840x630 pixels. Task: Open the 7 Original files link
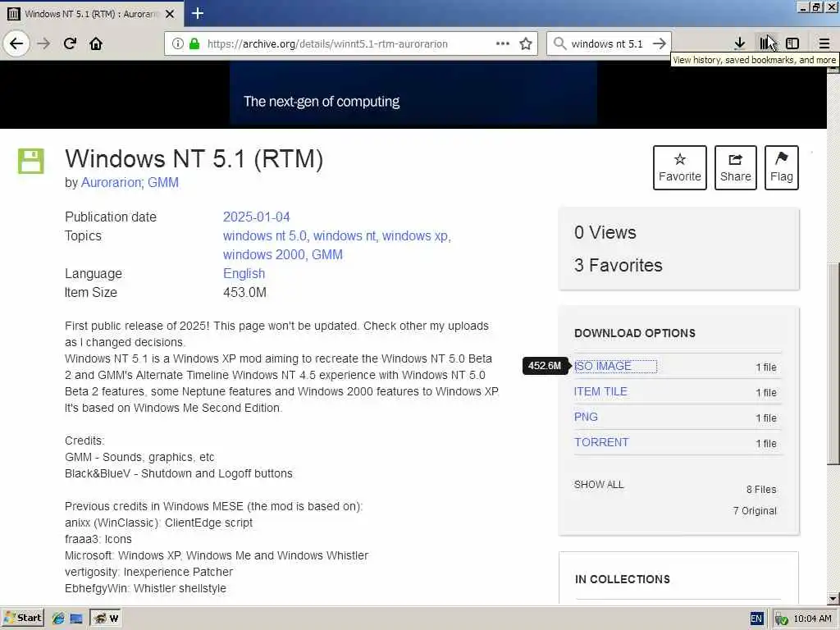click(755, 511)
